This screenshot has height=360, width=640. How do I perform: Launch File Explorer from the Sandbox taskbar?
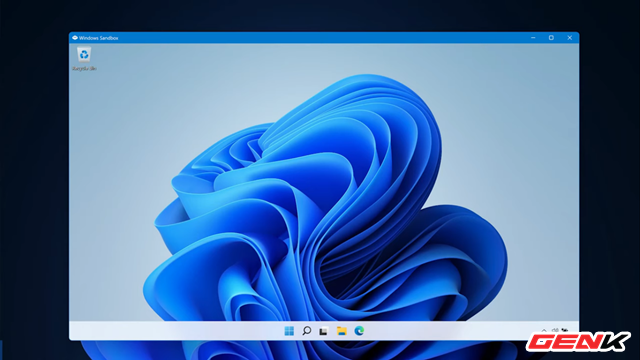[x=342, y=331]
